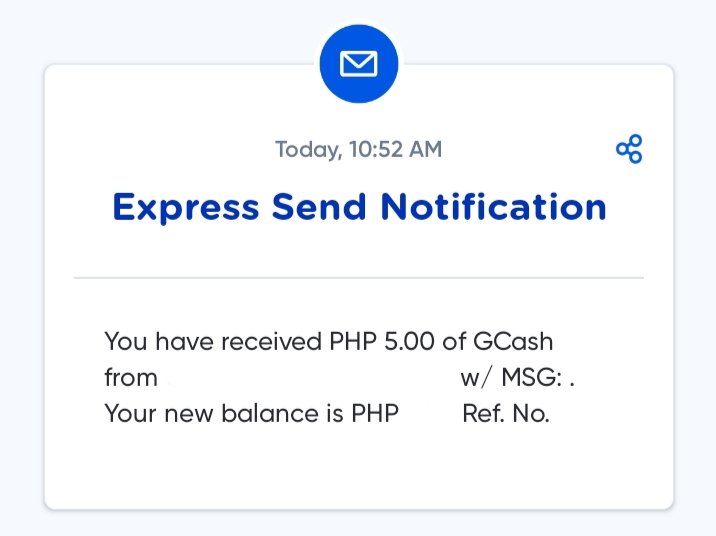Click the word Express in the heading
This screenshot has height=536, width=716.
(186, 208)
